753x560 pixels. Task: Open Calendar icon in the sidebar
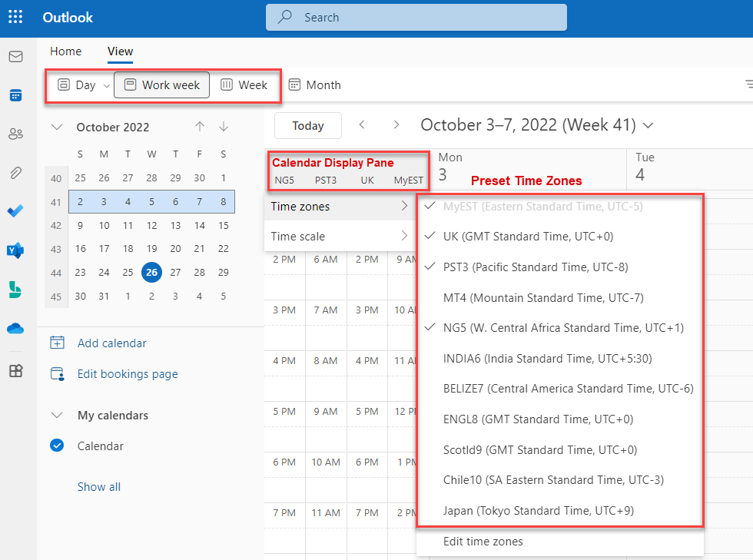coord(16,95)
